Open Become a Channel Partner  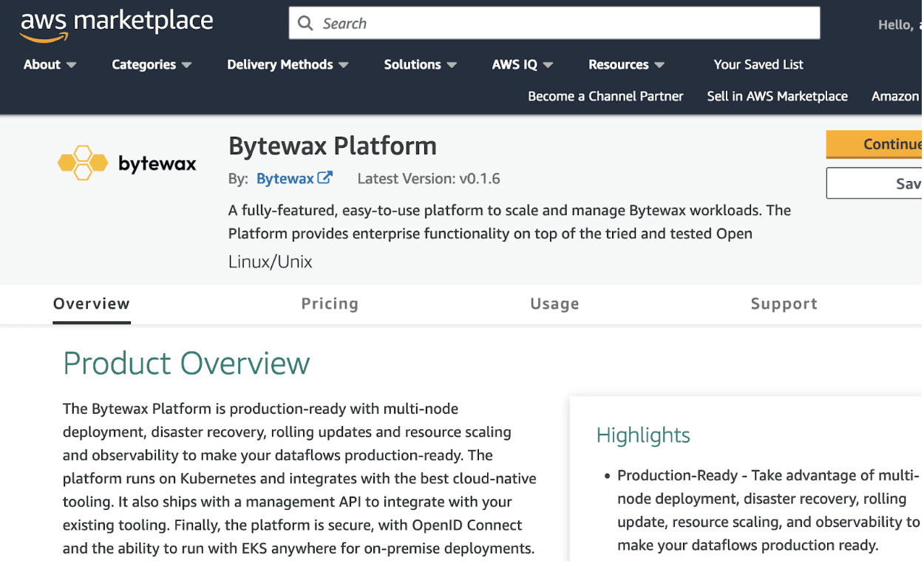tap(605, 96)
